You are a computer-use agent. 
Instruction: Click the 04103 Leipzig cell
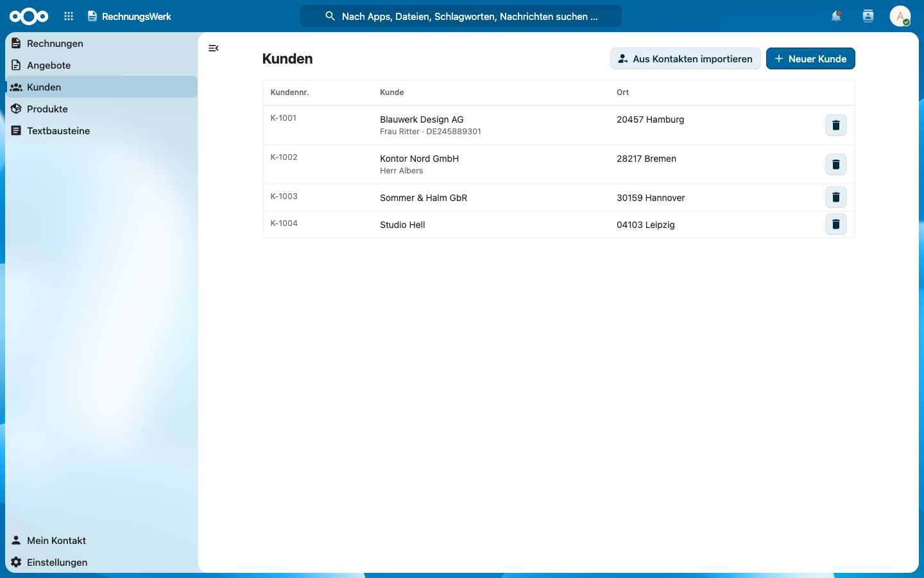coord(646,225)
